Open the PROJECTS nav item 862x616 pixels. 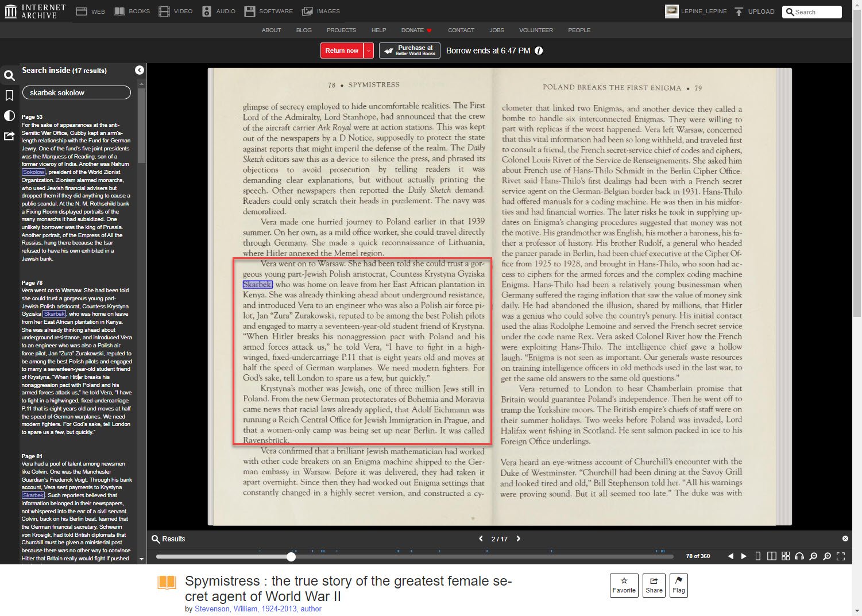(341, 30)
